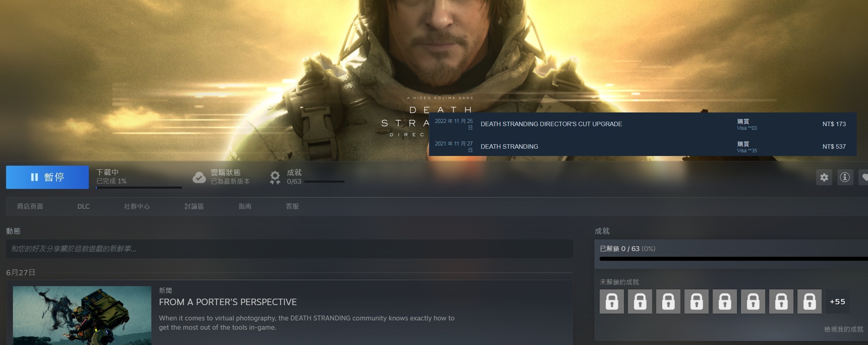Open the 客服 support tab
Viewport: 868px width, 345px height.
[292, 206]
